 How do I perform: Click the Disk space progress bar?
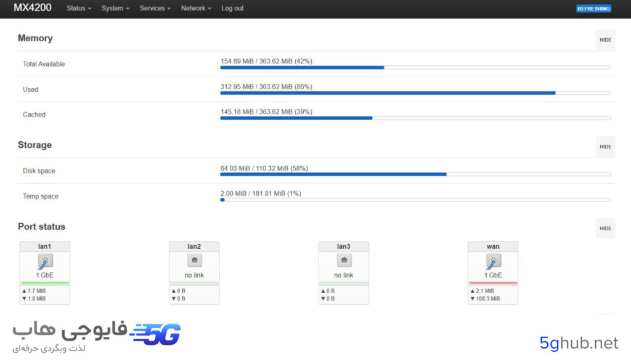tap(415, 174)
